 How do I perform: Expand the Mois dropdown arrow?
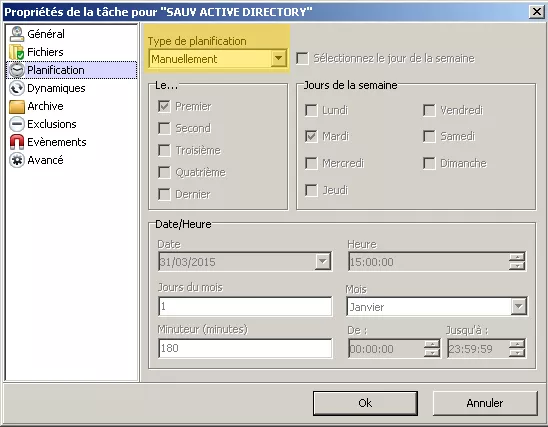pyautogui.click(x=519, y=306)
